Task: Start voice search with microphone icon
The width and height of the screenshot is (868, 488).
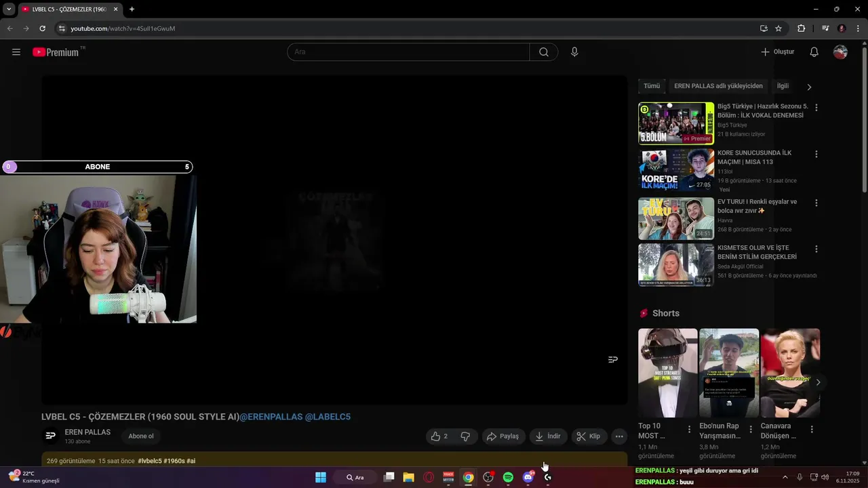Action: tap(574, 52)
